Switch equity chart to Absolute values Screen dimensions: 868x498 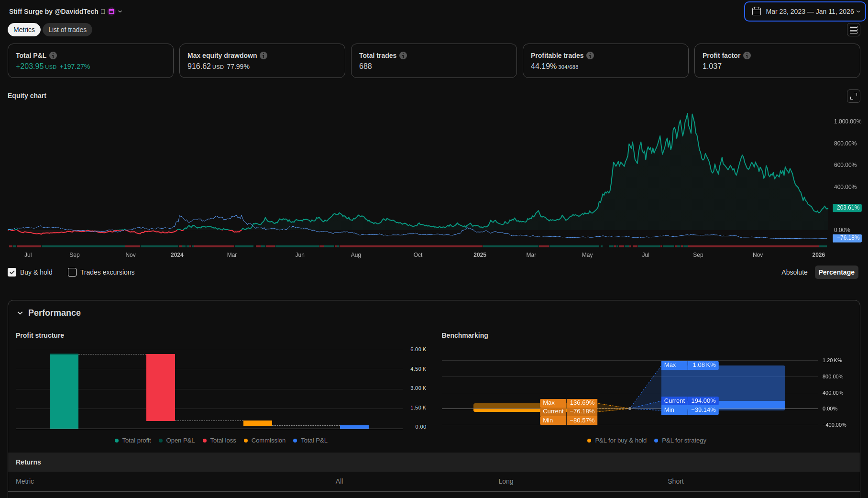tap(794, 272)
